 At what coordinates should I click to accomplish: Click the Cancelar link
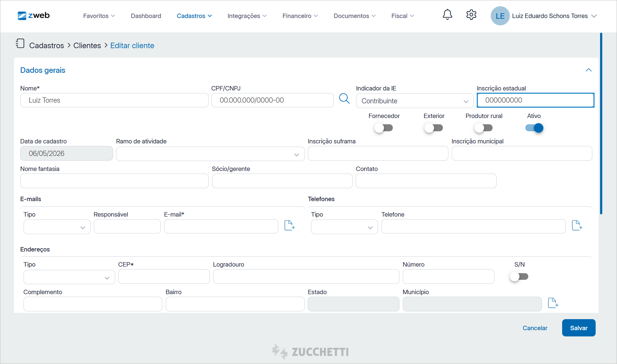[535, 328]
